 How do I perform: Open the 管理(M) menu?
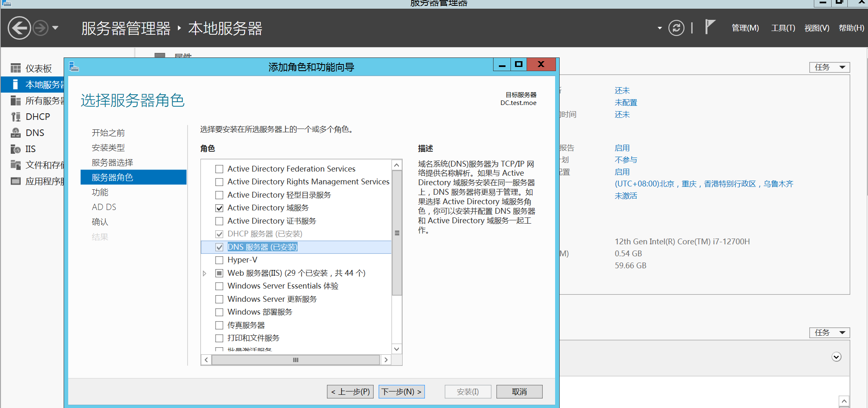pyautogui.click(x=745, y=28)
